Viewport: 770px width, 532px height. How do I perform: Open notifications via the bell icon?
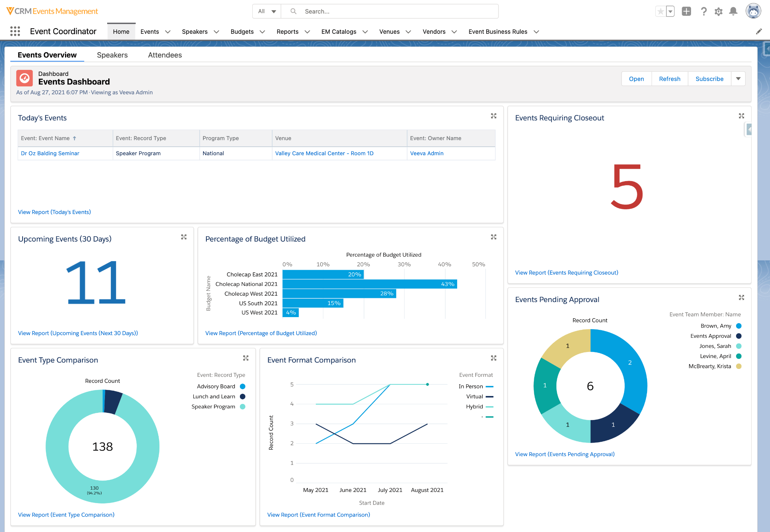[x=733, y=12]
